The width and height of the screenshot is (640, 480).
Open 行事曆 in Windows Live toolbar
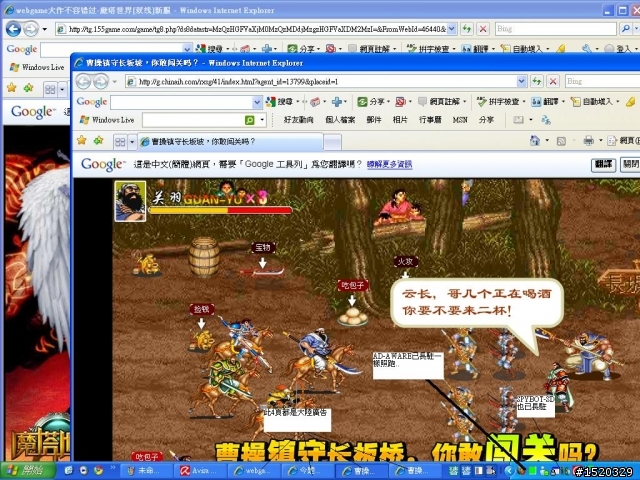430,120
